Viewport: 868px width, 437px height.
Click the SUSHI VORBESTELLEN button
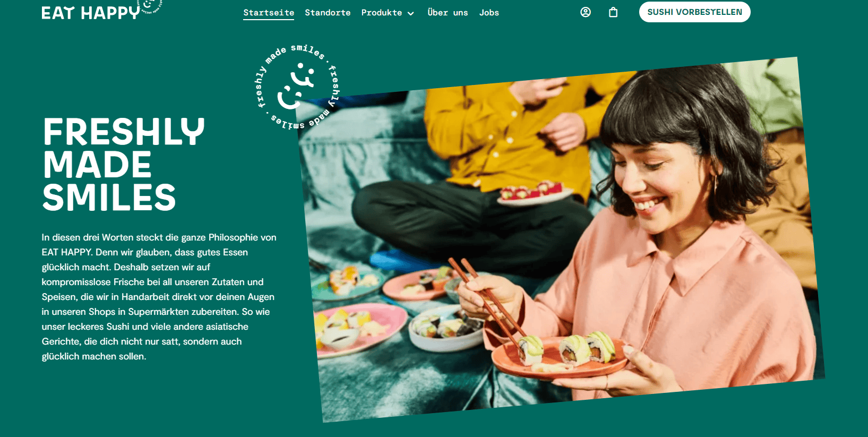pos(694,12)
